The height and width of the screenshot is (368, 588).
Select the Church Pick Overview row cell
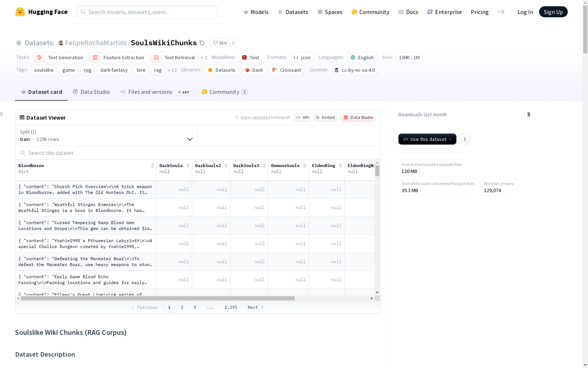coord(86,190)
